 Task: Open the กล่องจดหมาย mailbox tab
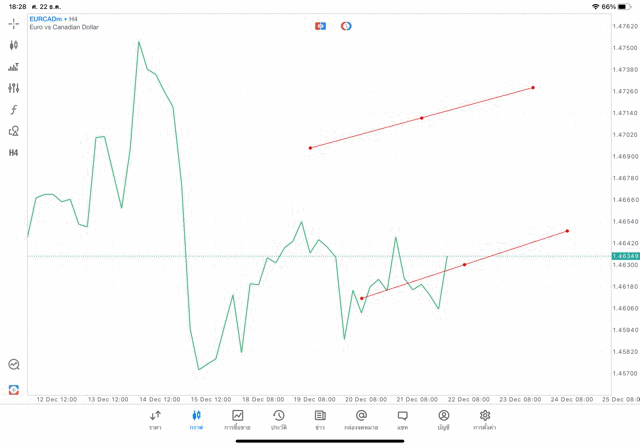point(361,420)
